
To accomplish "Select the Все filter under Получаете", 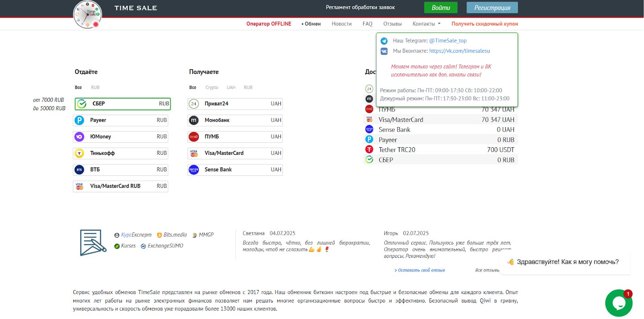I will [x=193, y=87].
